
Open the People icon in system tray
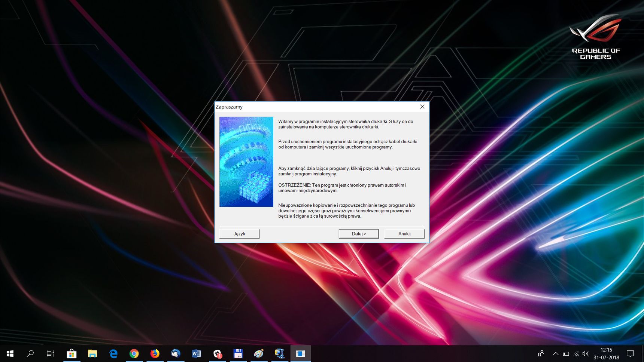(x=541, y=353)
